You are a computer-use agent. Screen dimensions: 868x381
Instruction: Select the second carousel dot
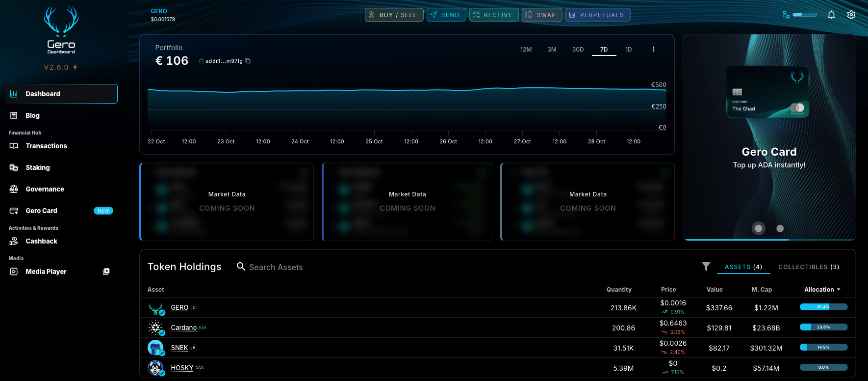780,228
